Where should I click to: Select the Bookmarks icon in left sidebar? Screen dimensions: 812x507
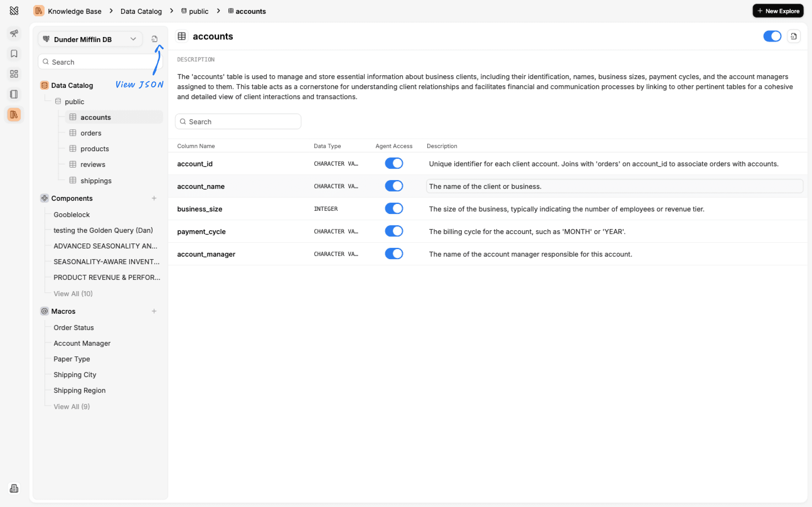click(14, 54)
